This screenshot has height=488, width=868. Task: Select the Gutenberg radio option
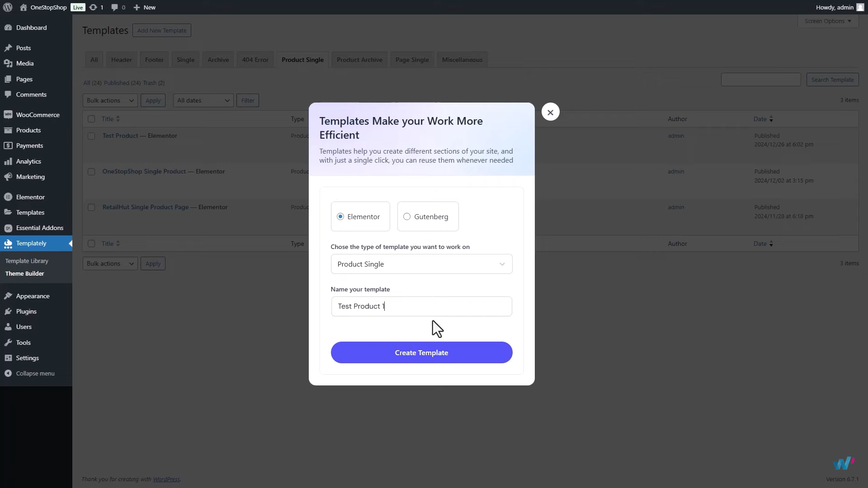(x=407, y=216)
